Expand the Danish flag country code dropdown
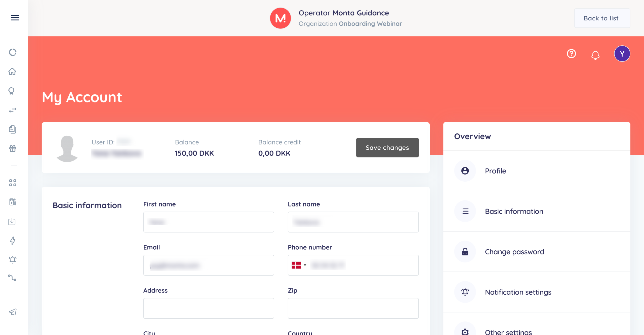The height and width of the screenshot is (335, 644). [299, 265]
